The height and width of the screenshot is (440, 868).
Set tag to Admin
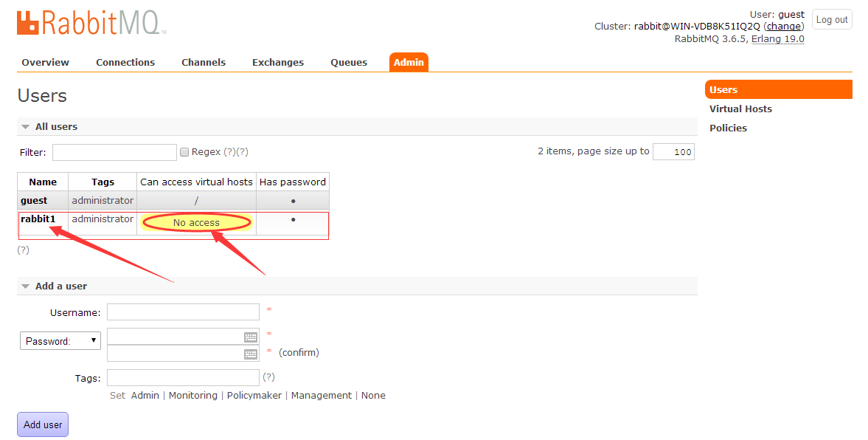(145, 395)
